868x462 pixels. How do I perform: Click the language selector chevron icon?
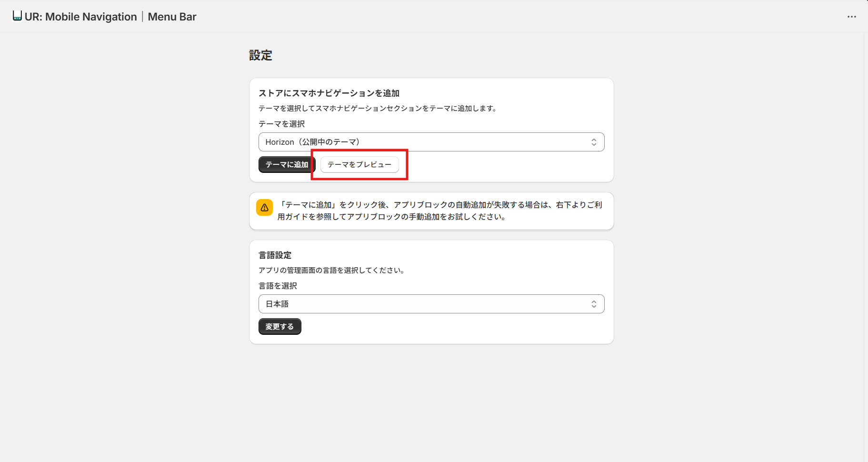[594, 303]
